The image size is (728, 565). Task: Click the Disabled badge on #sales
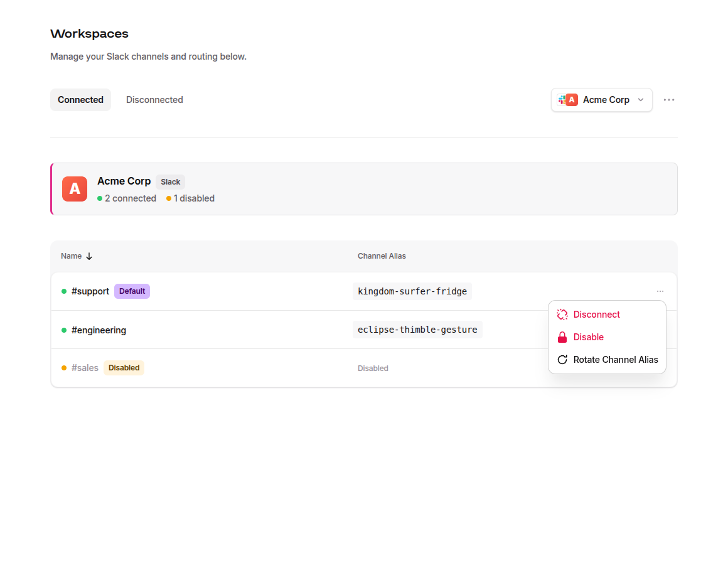click(x=124, y=368)
